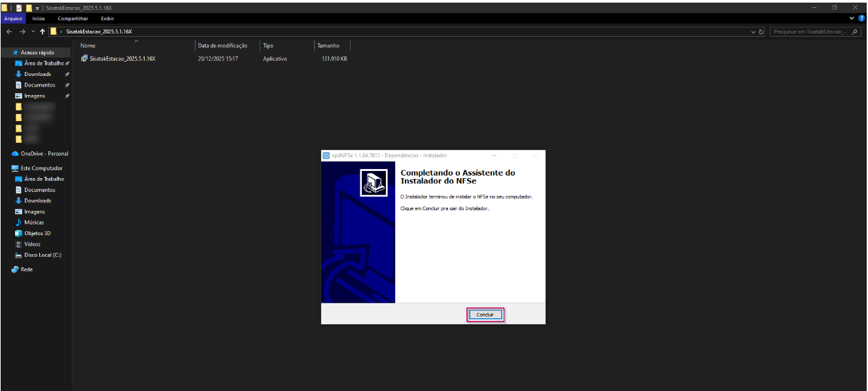Restore down the File Explorer window

(x=835, y=7)
